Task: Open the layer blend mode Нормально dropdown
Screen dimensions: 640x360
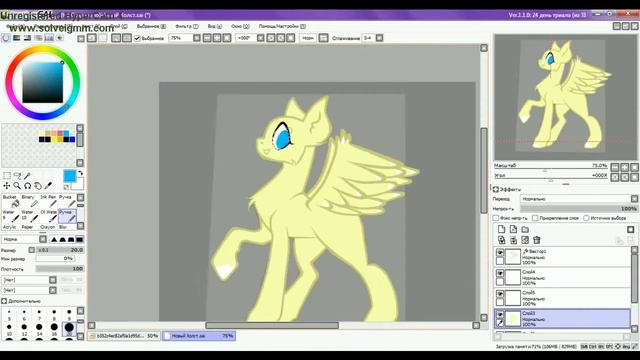Action: coord(579,199)
